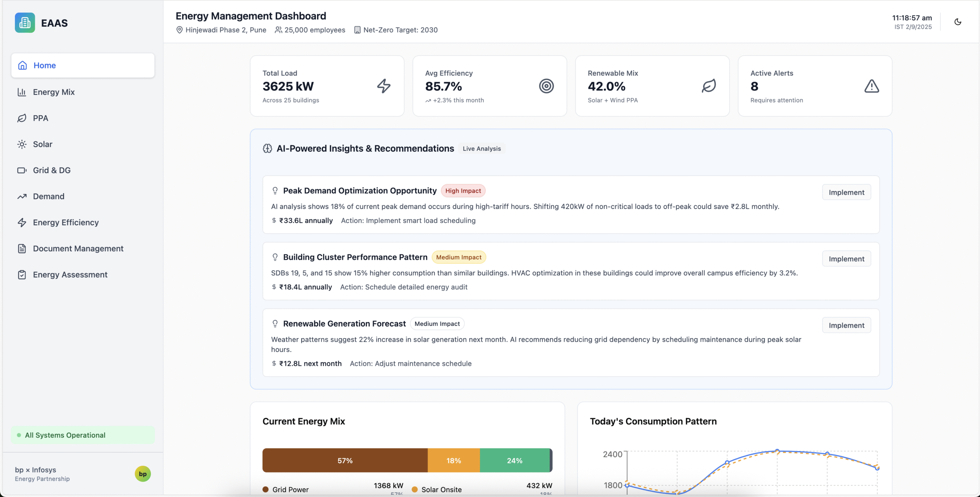Screen dimensions: 980x497
Task: Click the bp avatar badge in sidebar footer
Action: [143, 474]
